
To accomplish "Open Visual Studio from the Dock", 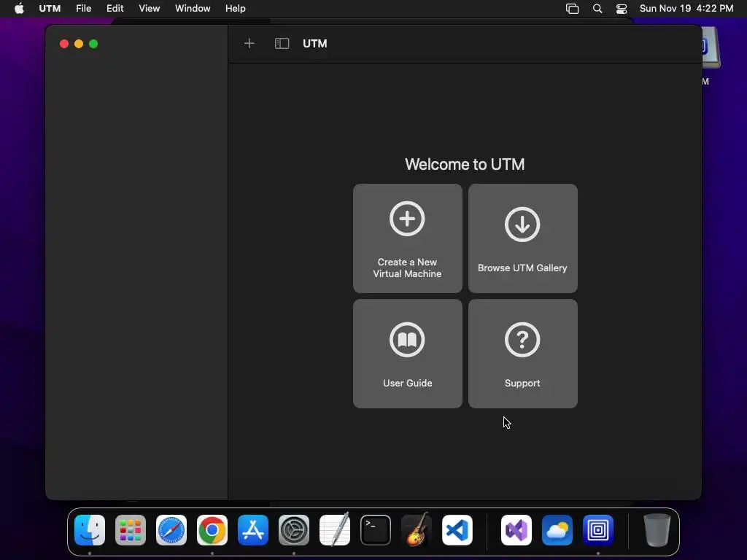I will click(516, 530).
